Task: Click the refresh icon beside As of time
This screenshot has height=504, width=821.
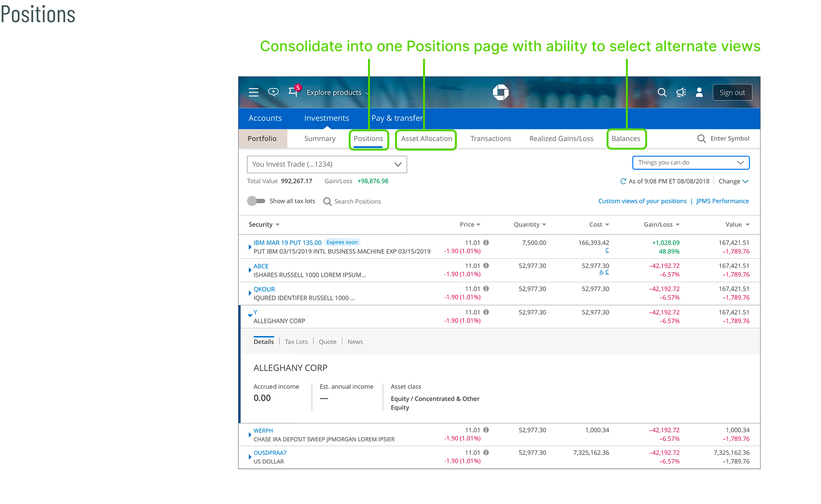Action: point(623,182)
